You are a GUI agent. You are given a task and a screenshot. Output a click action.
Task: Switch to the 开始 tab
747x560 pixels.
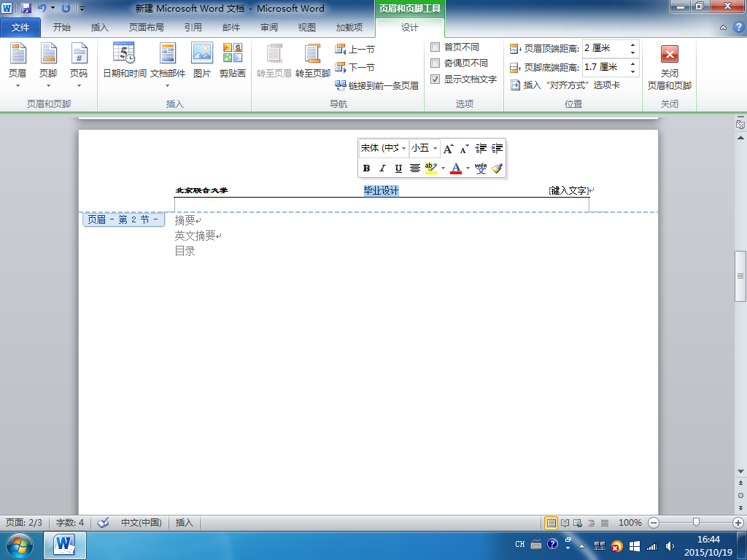tap(61, 28)
